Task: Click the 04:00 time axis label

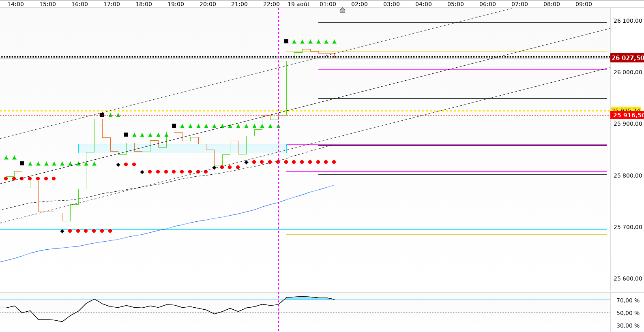Action: click(423, 4)
